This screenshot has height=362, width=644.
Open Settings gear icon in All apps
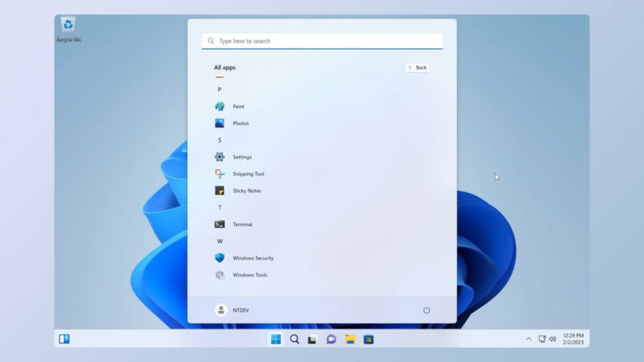point(220,157)
